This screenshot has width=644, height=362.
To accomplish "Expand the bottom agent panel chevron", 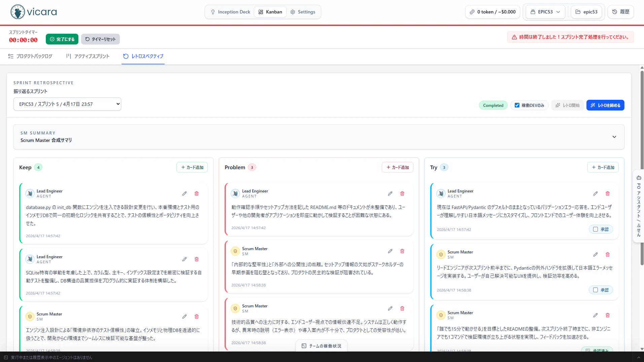I will tap(638, 357).
